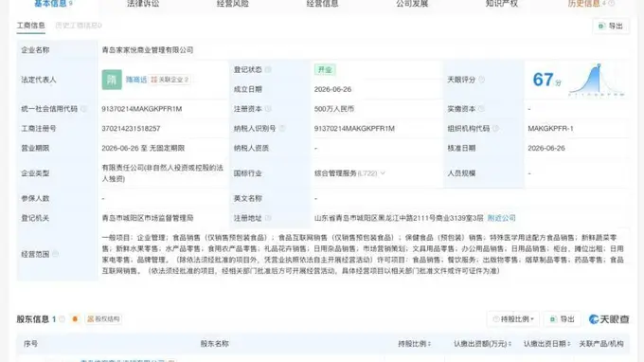Click the help icon next to 统一社会信用代码
The image size is (644, 362).
(x=83, y=109)
